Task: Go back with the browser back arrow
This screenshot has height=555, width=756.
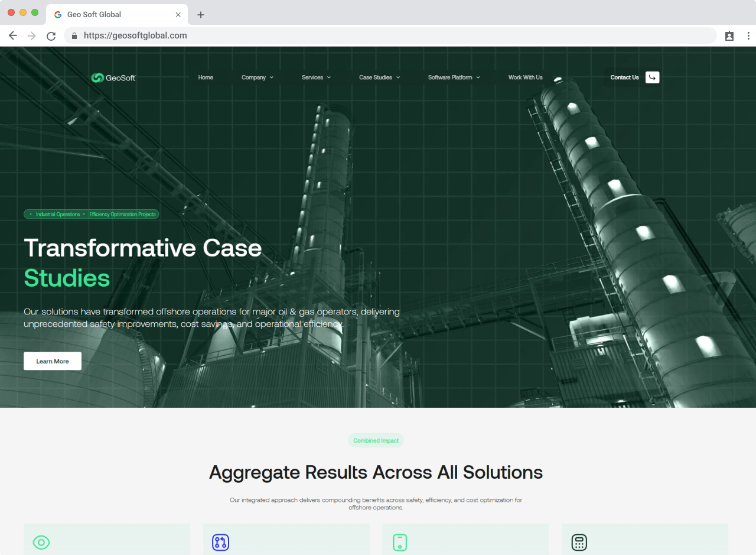Action: (13, 36)
